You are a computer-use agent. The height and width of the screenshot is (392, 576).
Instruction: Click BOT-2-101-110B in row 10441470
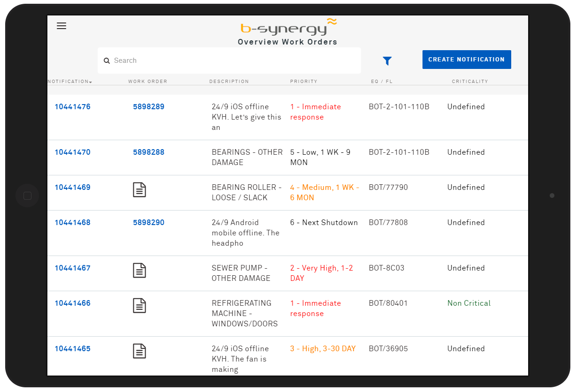[399, 152]
